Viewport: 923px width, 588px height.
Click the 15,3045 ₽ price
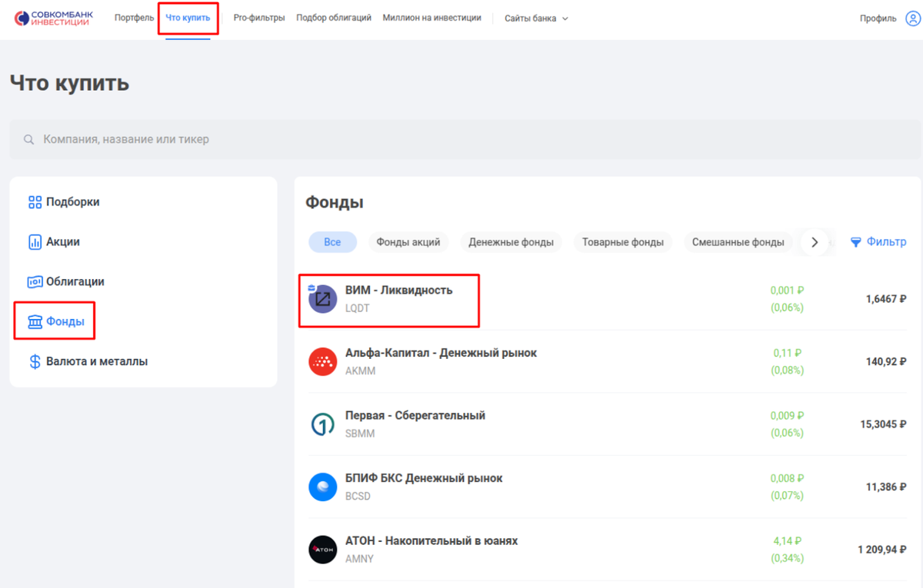tap(884, 424)
